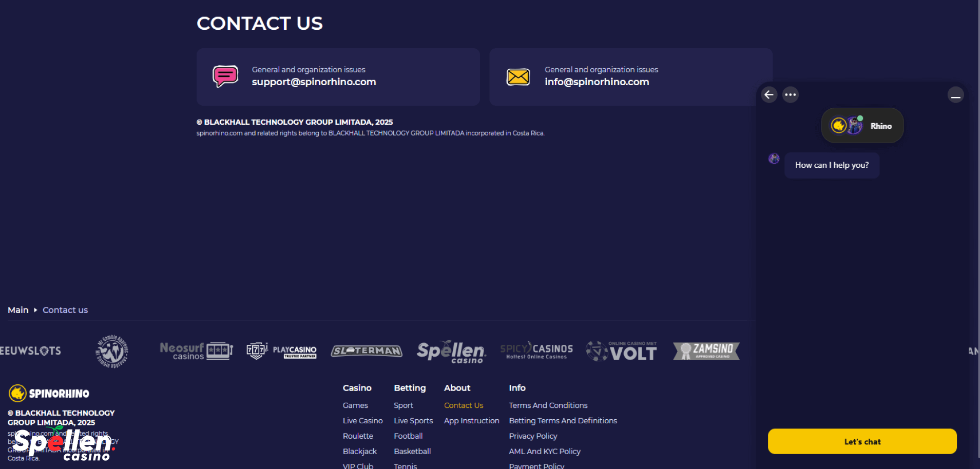Click the Volt online casino logo
This screenshot has width=980, height=469.
pos(622,351)
